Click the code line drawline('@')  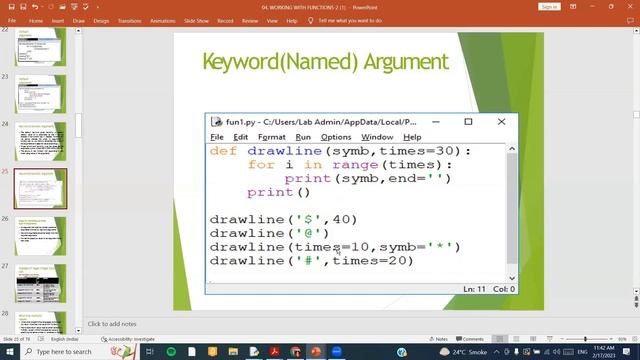tap(269, 233)
